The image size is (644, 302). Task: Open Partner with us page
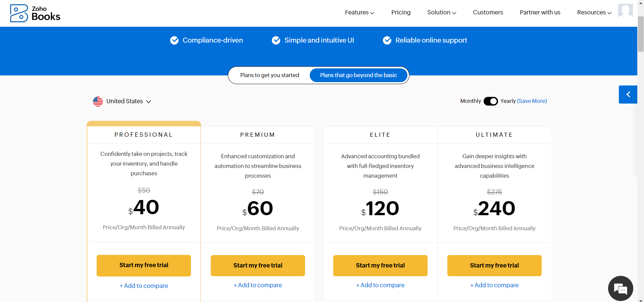pyautogui.click(x=540, y=12)
